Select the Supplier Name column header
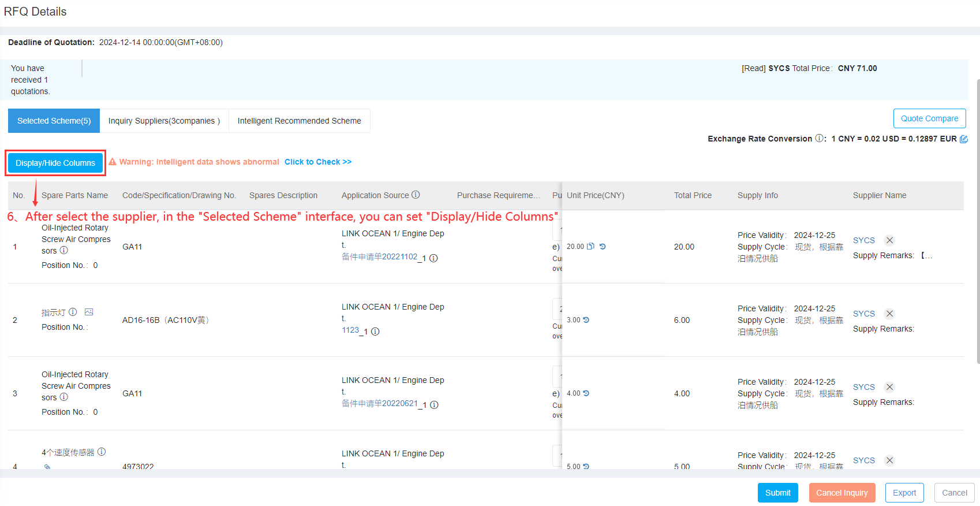 (880, 195)
